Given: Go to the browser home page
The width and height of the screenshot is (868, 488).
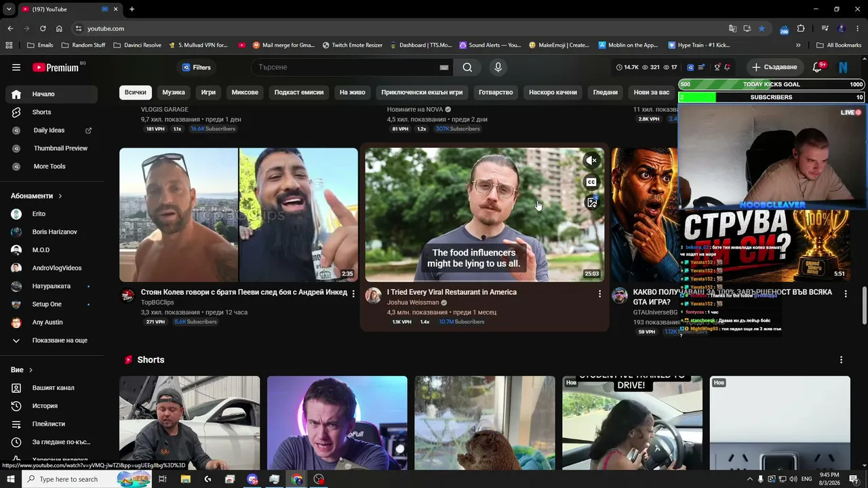Looking at the screenshot, I should pyautogui.click(x=59, y=28).
